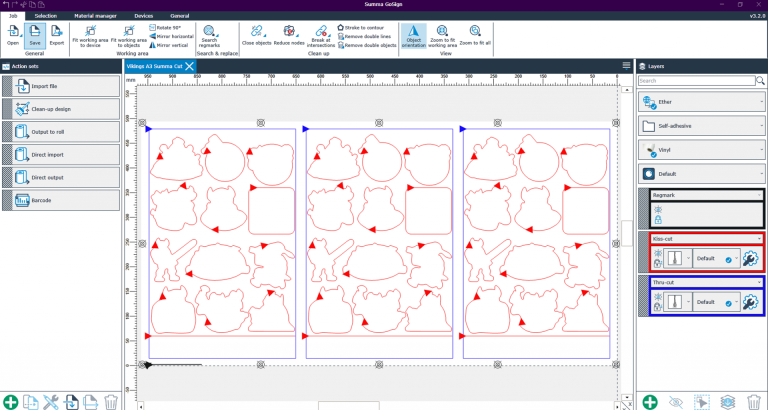This screenshot has height=410, width=768.
Task: Toggle the Regmark layer lock
Action: click(x=657, y=218)
